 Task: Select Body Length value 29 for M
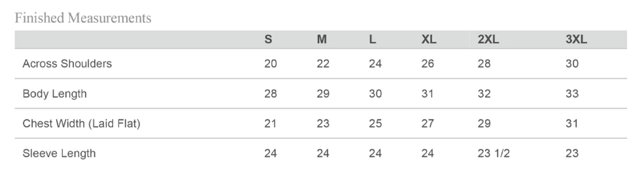pyautogui.click(x=323, y=94)
